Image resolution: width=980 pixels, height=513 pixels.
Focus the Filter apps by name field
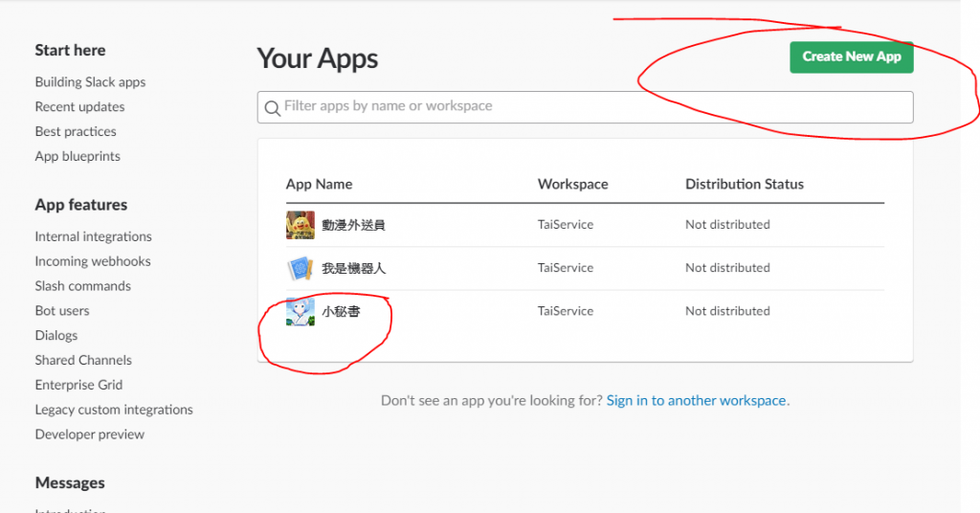click(585, 107)
